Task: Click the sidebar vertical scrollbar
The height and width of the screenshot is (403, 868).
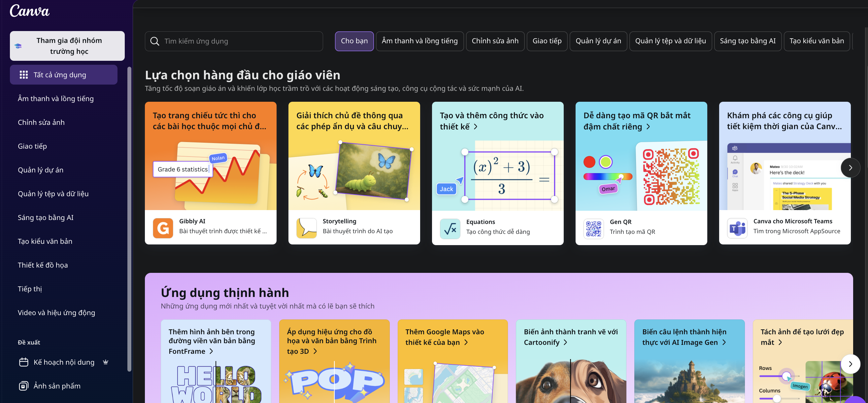Action: [x=129, y=219]
